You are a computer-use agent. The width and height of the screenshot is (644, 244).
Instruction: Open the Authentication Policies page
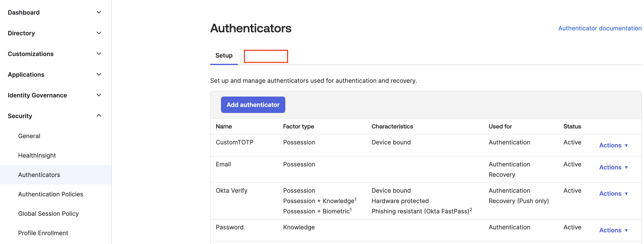point(51,194)
